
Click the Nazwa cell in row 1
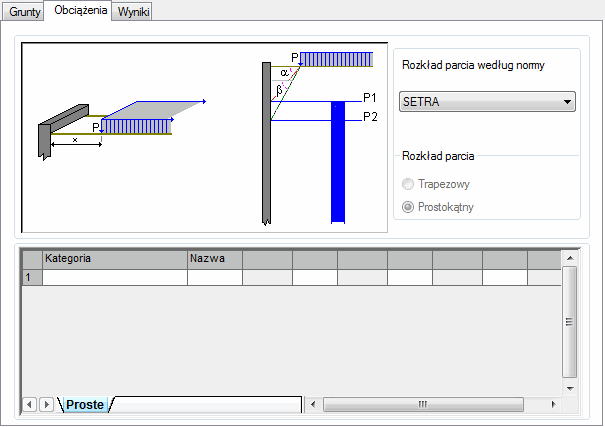[215, 277]
